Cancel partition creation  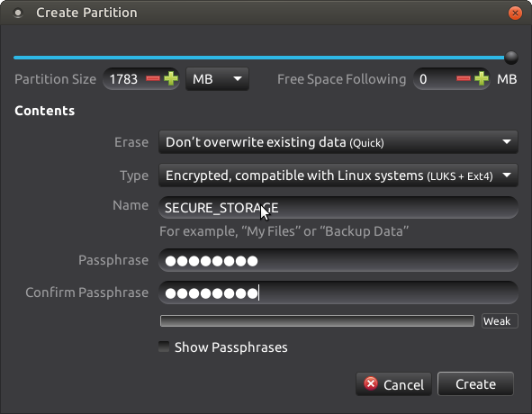coord(393,384)
